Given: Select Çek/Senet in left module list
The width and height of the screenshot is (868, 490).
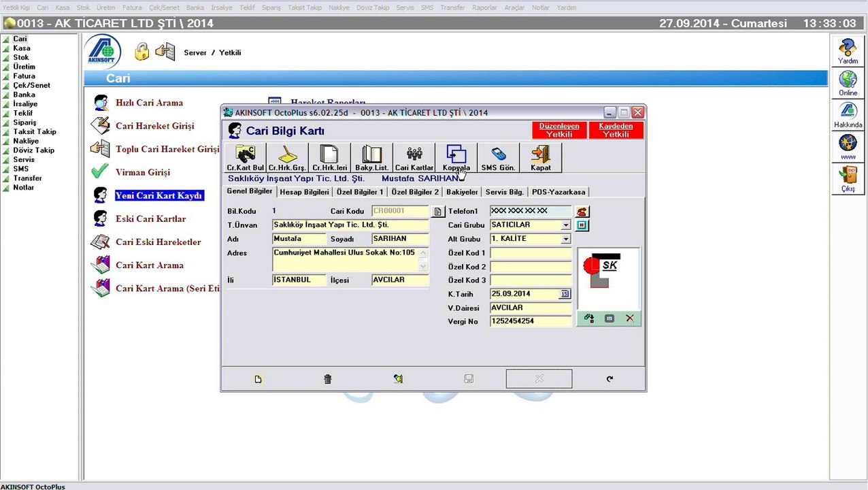Looking at the screenshot, I should 31,86.
